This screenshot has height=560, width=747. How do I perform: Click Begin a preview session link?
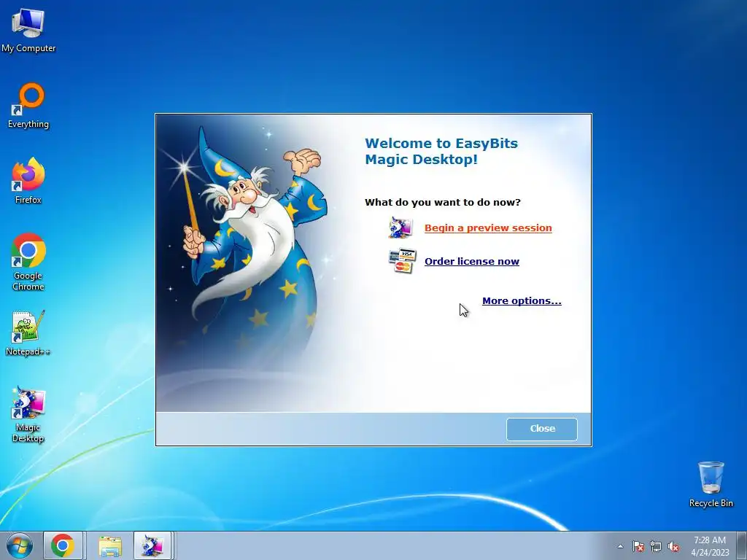[488, 227]
